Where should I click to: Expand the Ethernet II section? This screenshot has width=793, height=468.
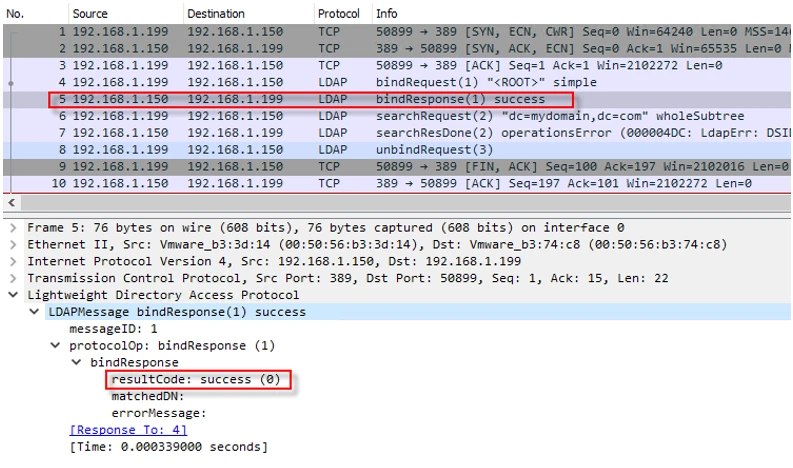[x=12, y=245]
